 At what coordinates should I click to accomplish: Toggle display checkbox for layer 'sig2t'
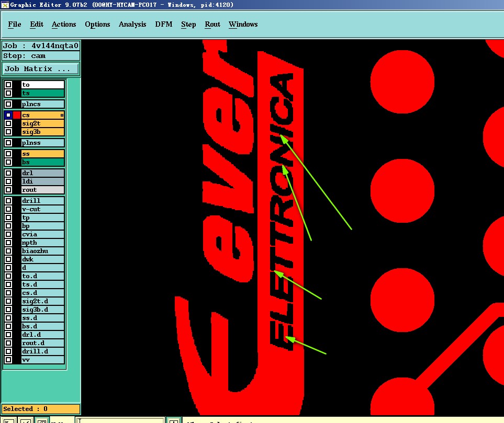8,123
